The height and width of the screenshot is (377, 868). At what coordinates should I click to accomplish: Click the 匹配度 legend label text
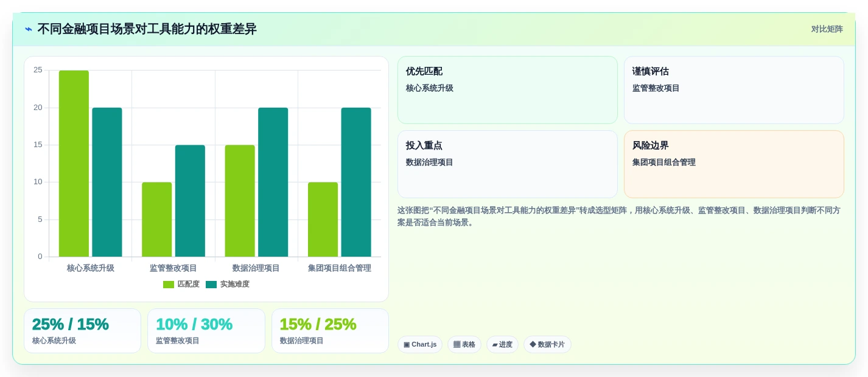coord(189,285)
